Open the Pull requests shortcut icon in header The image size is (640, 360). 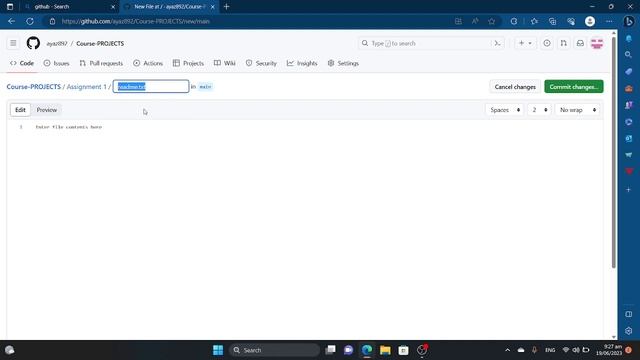coord(563,43)
